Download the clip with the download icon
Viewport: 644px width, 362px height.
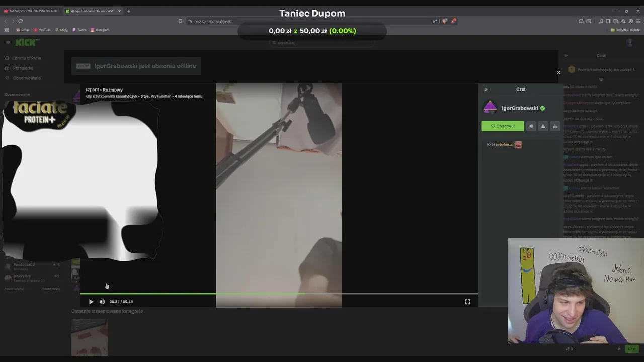coord(555,126)
